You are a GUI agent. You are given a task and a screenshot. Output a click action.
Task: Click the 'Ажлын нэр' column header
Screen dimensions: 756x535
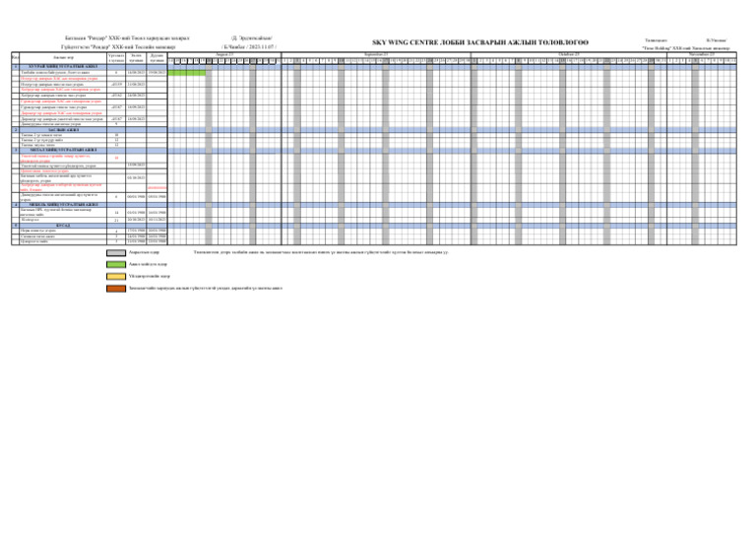click(63, 58)
